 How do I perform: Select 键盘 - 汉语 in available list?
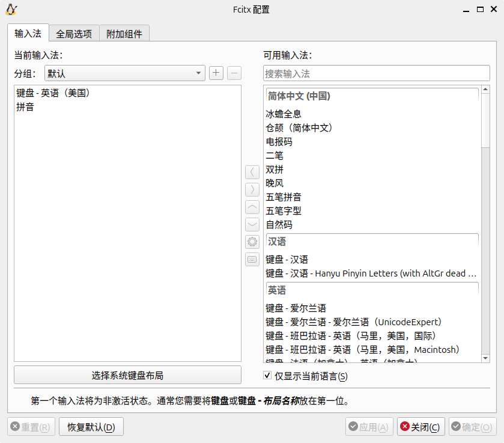[372, 259]
